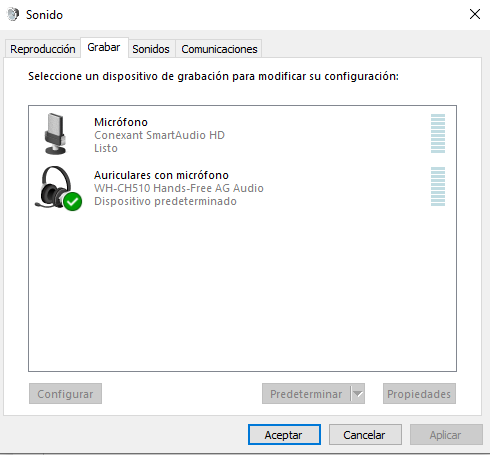Close the Sonido dialog window
Image resolution: width=490 pixels, height=455 pixels.
click(x=475, y=14)
